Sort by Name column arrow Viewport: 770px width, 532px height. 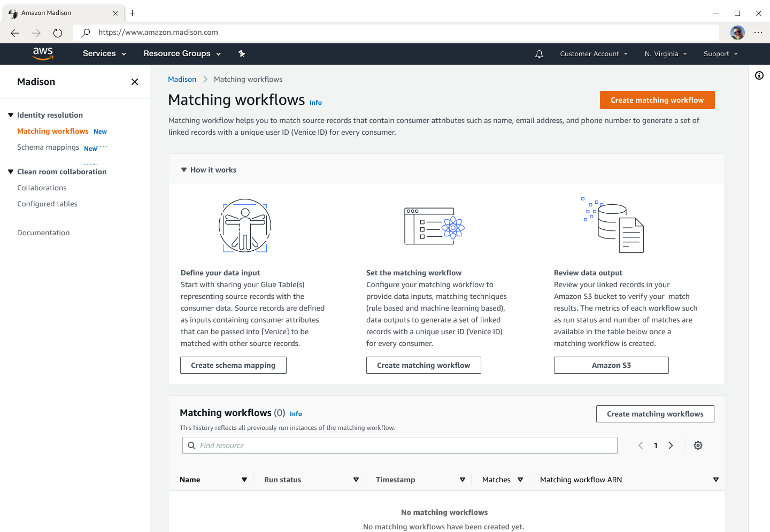coord(244,480)
